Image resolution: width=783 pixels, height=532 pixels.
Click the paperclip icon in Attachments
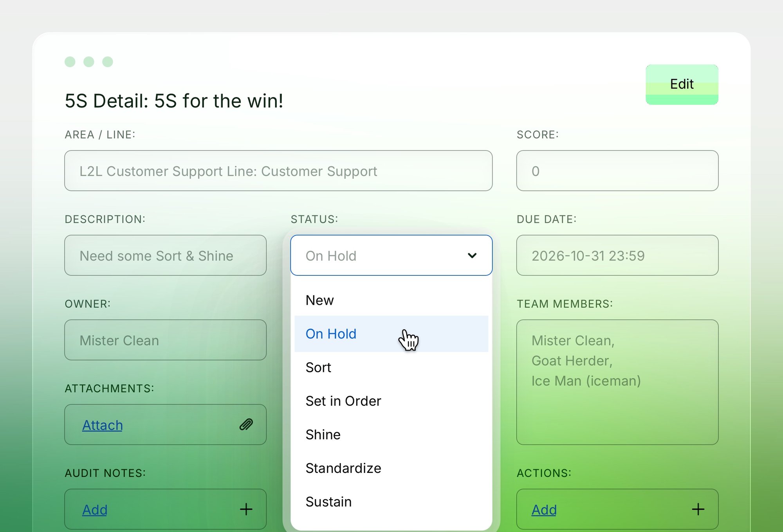246,424
